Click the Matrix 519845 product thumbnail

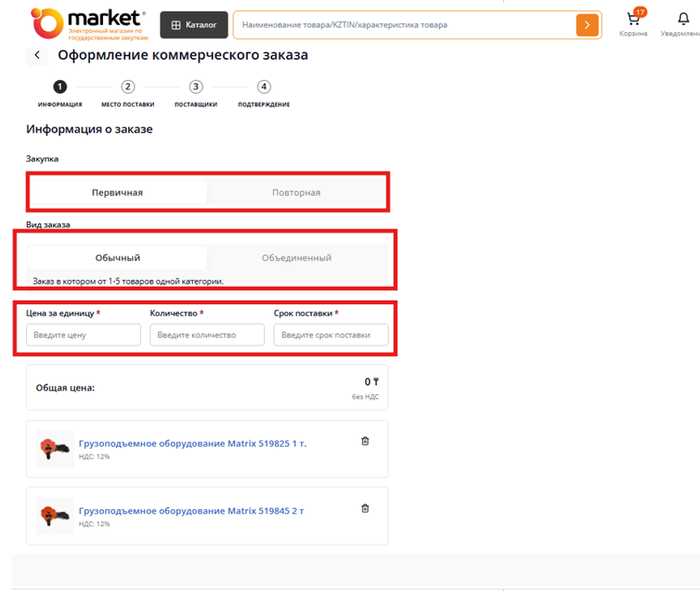coord(55,516)
